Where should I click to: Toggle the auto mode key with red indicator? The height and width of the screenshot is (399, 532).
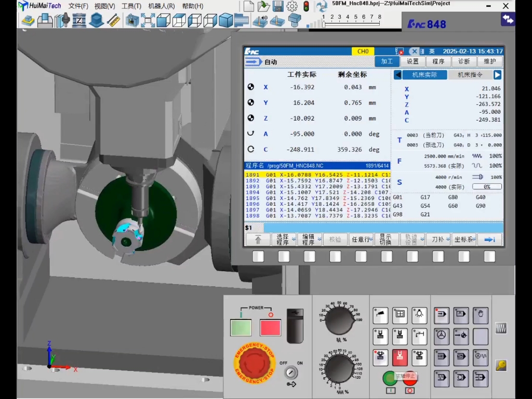point(441,315)
